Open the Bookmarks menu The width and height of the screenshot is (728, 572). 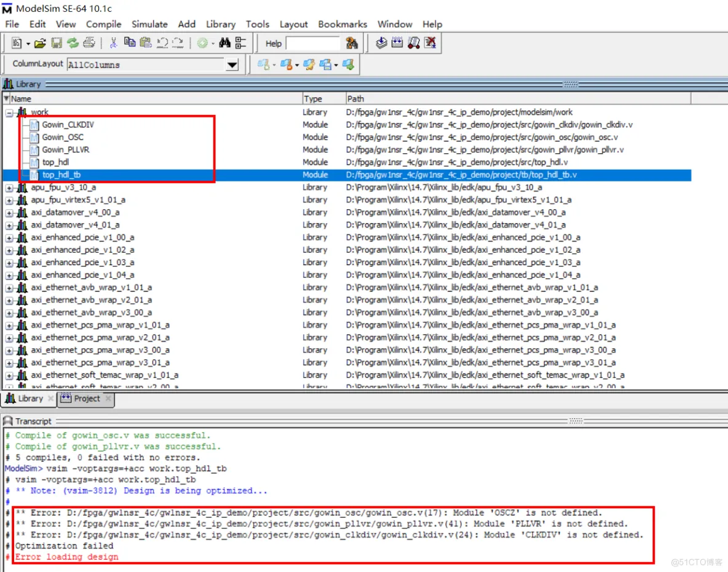pyautogui.click(x=342, y=24)
